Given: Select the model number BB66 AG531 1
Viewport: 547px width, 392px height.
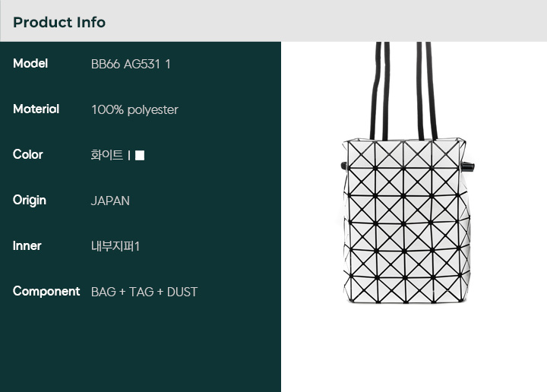Looking at the screenshot, I should (x=131, y=64).
